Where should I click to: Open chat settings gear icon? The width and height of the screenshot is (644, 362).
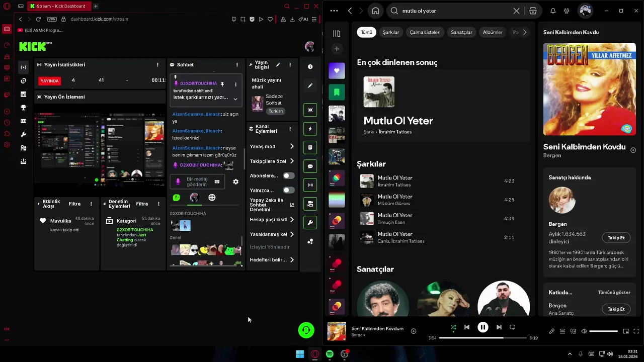pyautogui.click(x=235, y=182)
